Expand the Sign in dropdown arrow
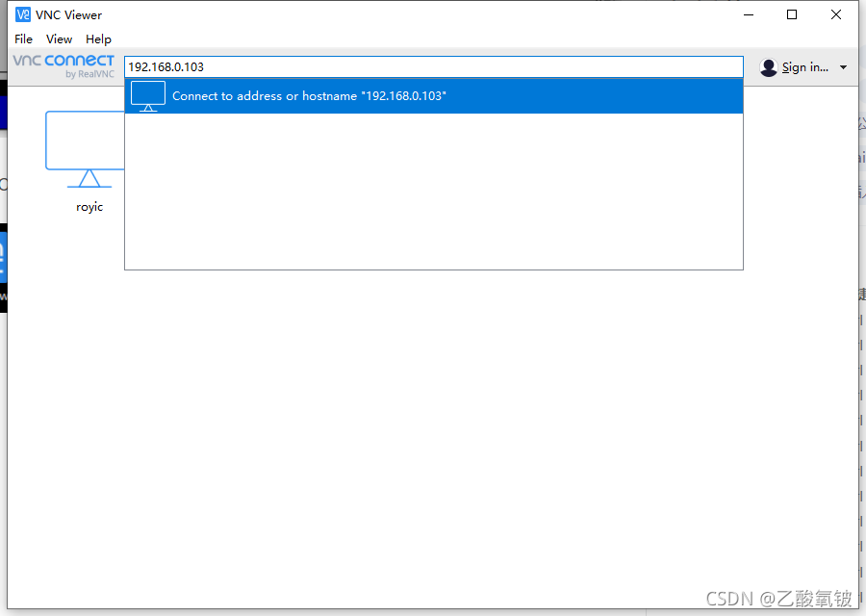 pyautogui.click(x=843, y=67)
